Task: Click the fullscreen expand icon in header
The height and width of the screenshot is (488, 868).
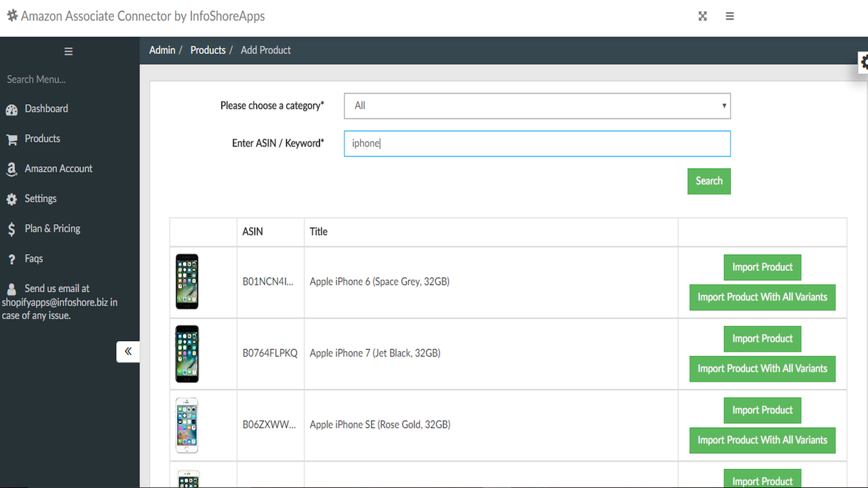Action: (x=703, y=16)
